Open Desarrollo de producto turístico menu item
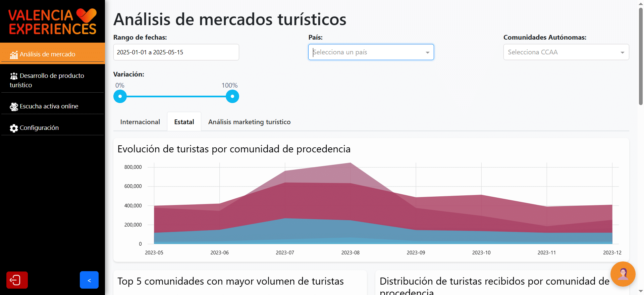 (52, 80)
